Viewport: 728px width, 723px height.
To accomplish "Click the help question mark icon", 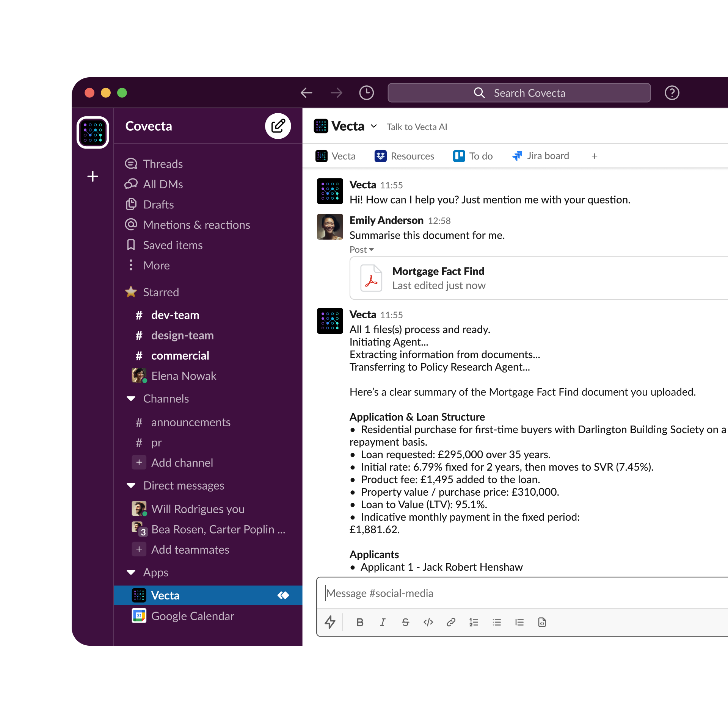I will (x=672, y=93).
